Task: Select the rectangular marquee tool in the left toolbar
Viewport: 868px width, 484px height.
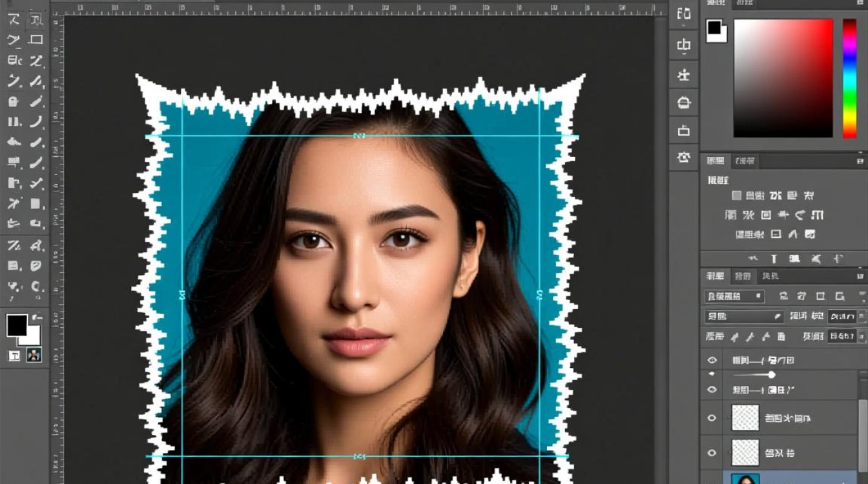Action: [x=36, y=39]
